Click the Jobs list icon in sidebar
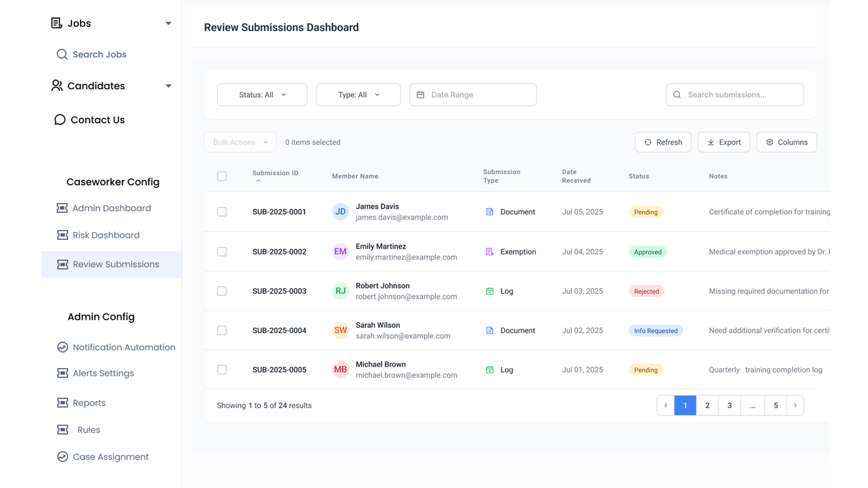The width and height of the screenshot is (868, 488). (x=57, y=23)
